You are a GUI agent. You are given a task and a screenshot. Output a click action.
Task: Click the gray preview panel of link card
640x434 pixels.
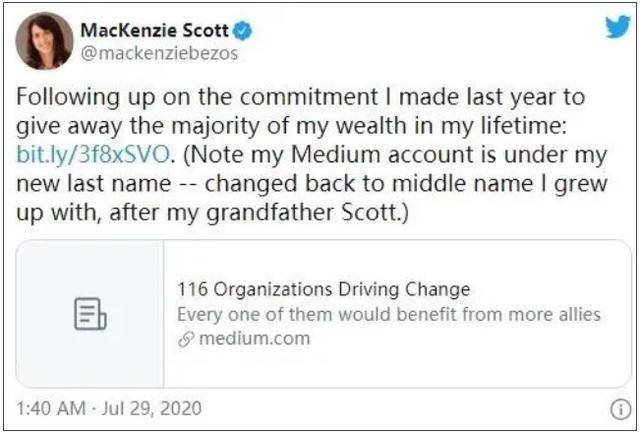coord(90,314)
